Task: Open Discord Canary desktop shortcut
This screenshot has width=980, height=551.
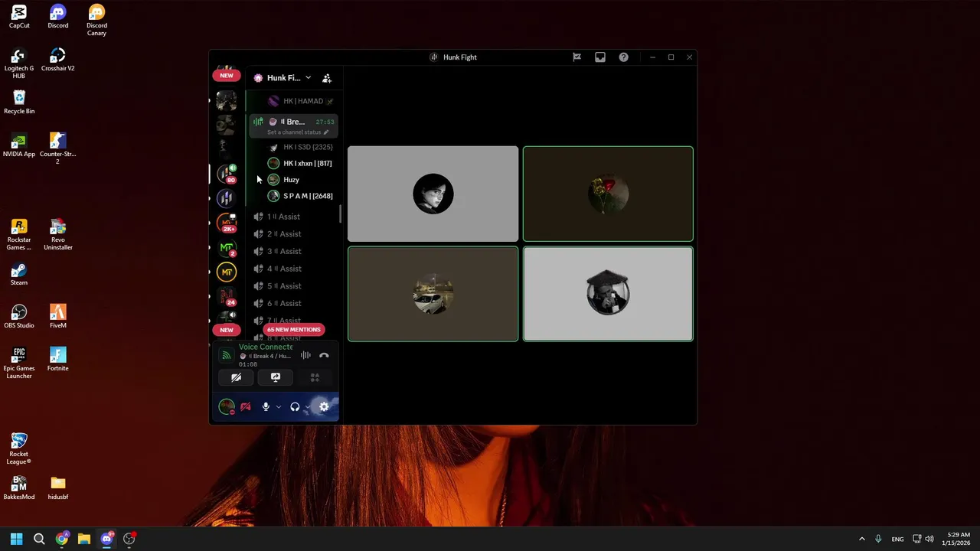Action: [96, 20]
